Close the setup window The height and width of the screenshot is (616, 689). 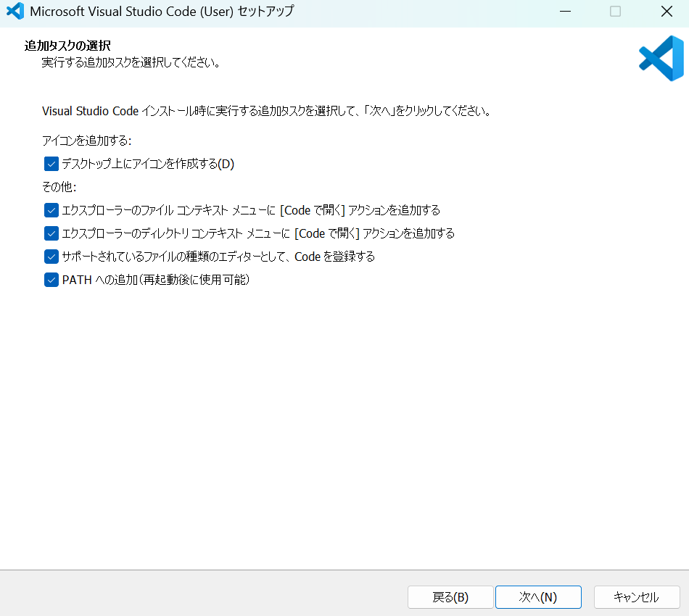pyautogui.click(x=667, y=12)
